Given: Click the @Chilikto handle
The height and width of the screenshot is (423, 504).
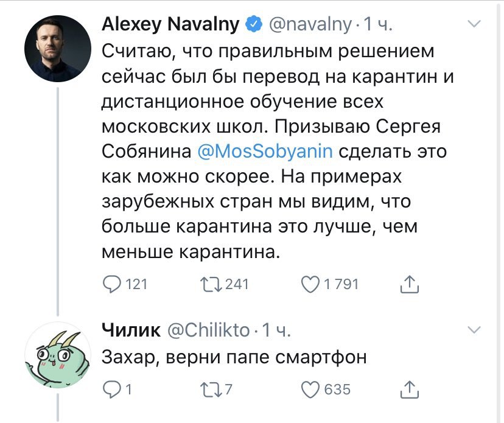Looking at the screenshot, I should pyautogui.click(x=208, y=330).
